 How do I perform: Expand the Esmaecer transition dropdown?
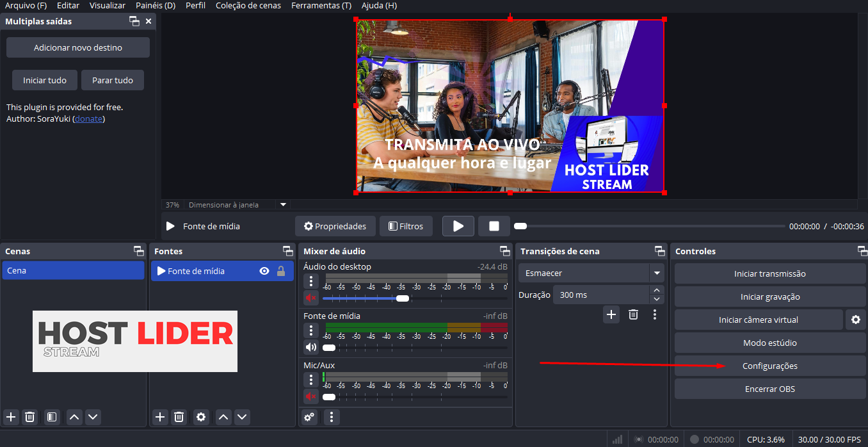click(656, 273)
